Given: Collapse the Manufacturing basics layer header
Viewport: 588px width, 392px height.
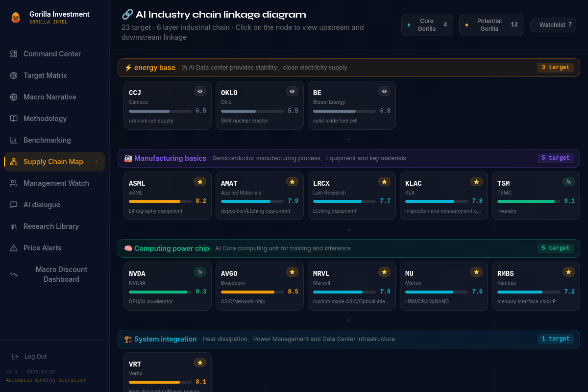Looking at the screenshot, I should (x=349, y=158).
